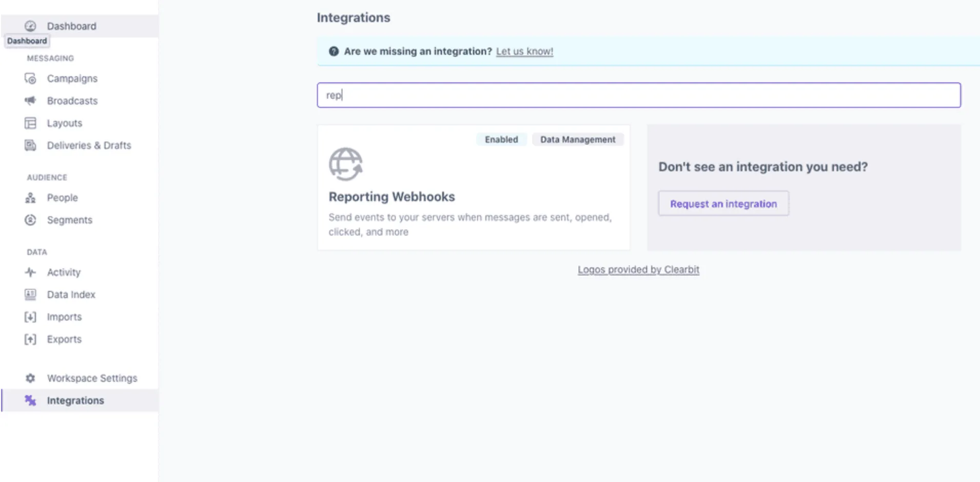
Task: Open the Reporting Webhooks title
Action: click(392, 196)
